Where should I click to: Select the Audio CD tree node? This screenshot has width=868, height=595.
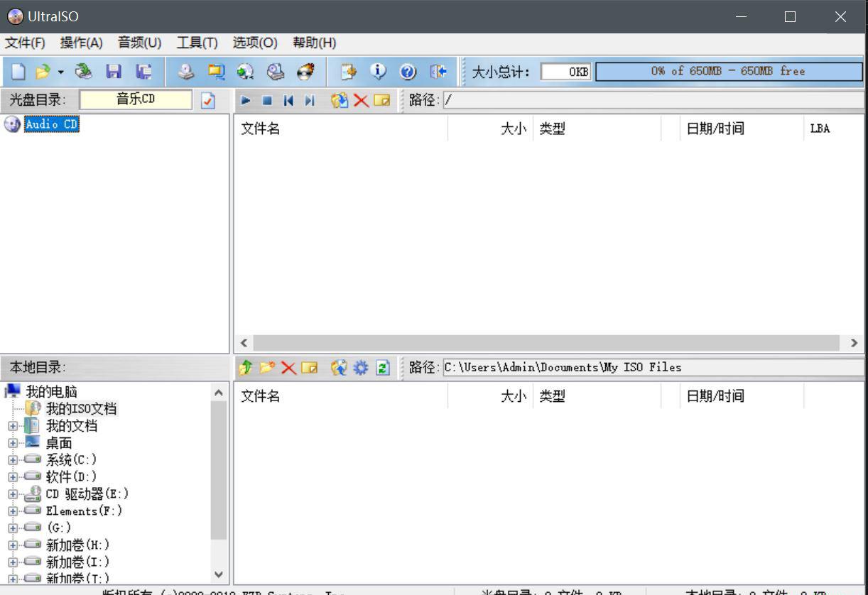coord(51,124)
